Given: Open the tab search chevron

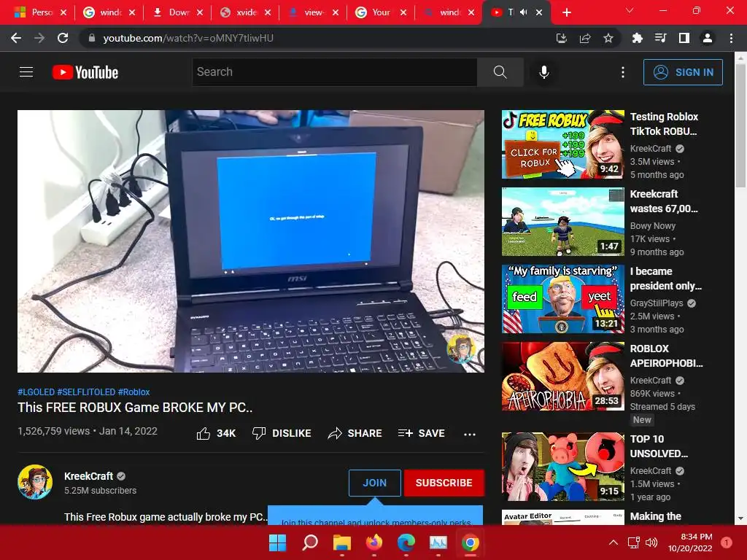Looking at the screenshot, I should (x=630, y=10).
